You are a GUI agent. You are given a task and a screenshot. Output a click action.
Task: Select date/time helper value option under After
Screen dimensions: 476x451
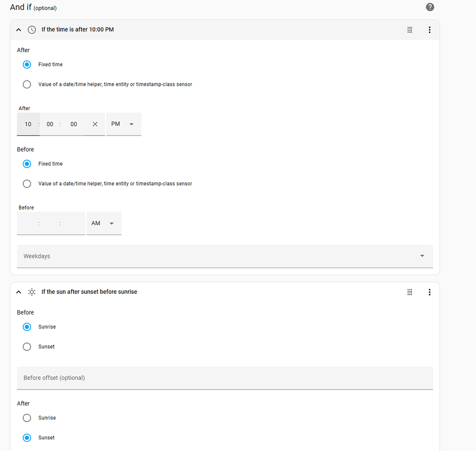coord(27,84)
